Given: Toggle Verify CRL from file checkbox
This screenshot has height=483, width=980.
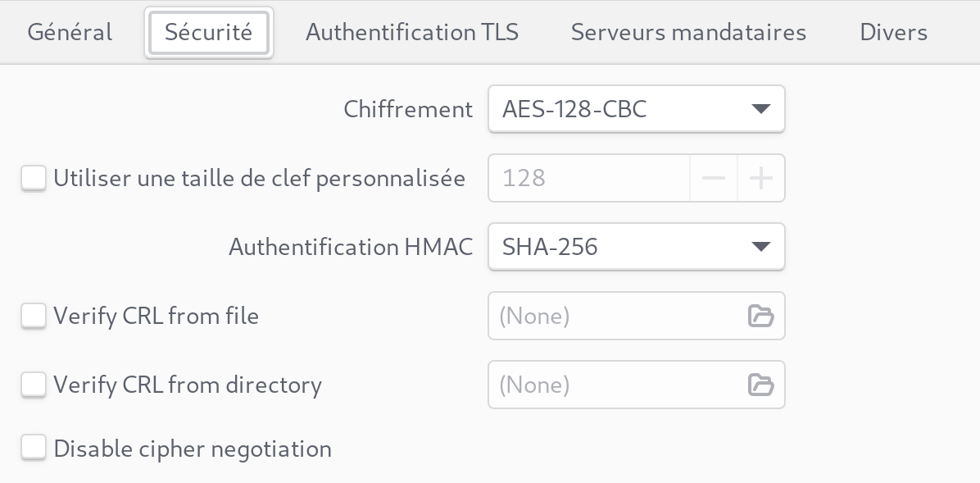Looking at the screenshot, I should pyautogui.click(x=34, y=316).
